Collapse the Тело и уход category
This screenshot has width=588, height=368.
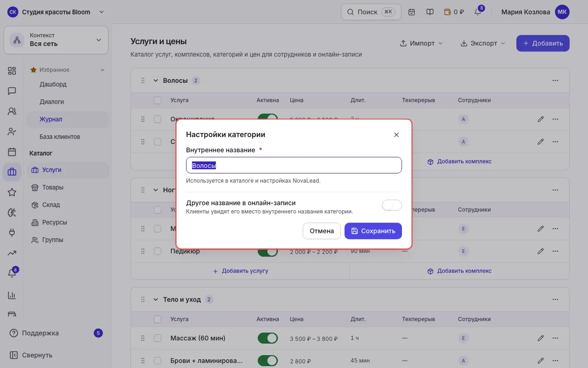[x=156, y=299]
